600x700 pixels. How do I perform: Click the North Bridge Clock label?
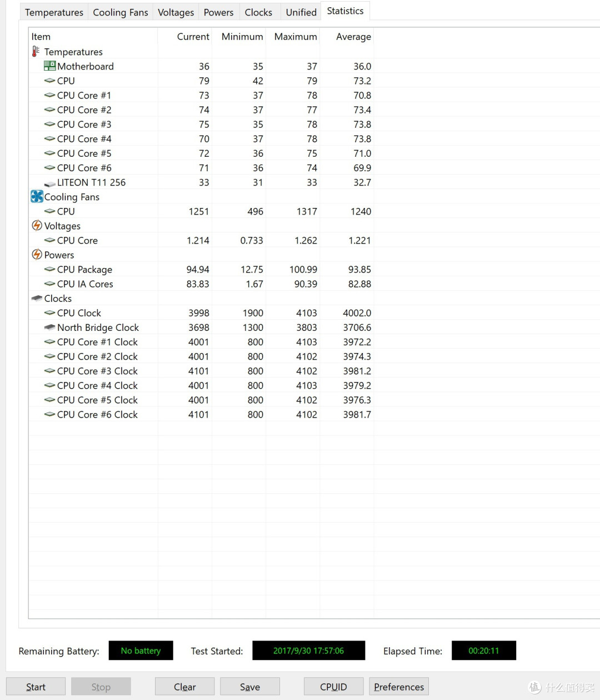coord(98,327)
